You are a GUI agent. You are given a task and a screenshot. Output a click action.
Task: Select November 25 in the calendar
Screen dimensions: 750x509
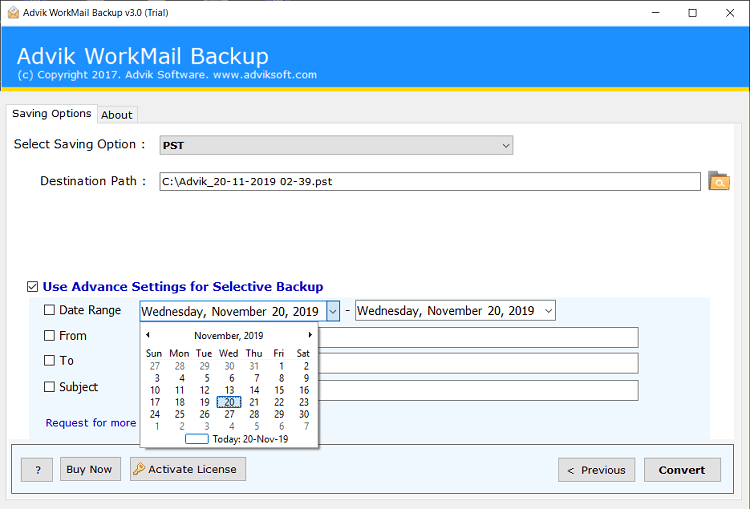179,414
